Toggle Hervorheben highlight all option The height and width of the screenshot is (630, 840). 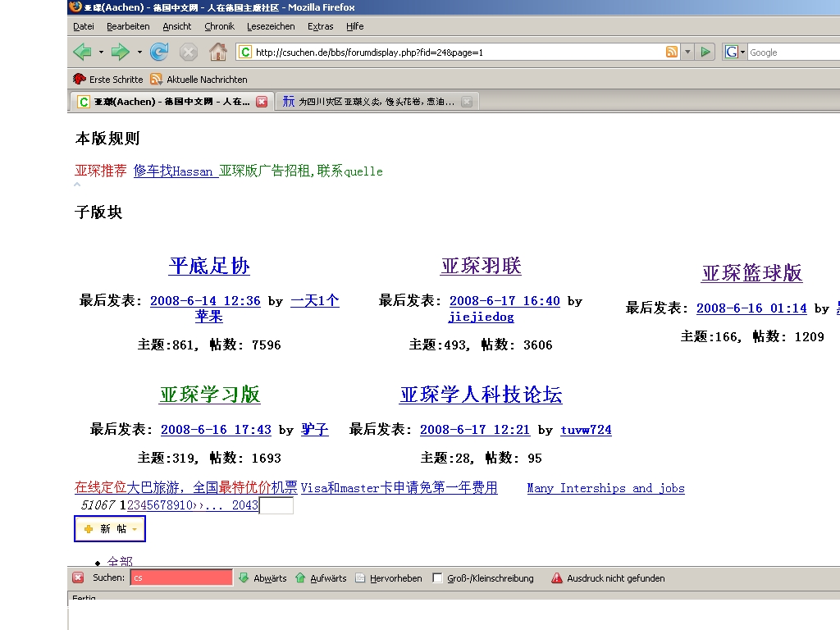(389, 578)
